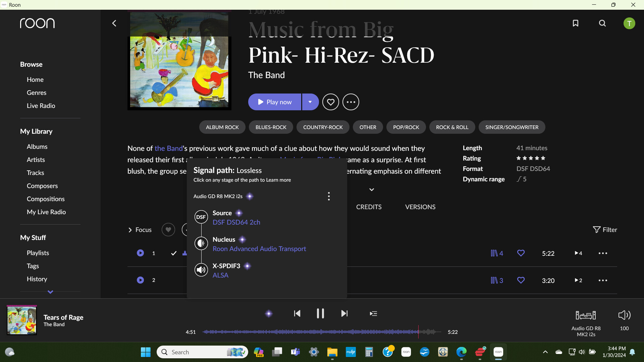Click the signal path star icon in playback bar
Screen dimensions: 644x362
click(x=269, y=314)
